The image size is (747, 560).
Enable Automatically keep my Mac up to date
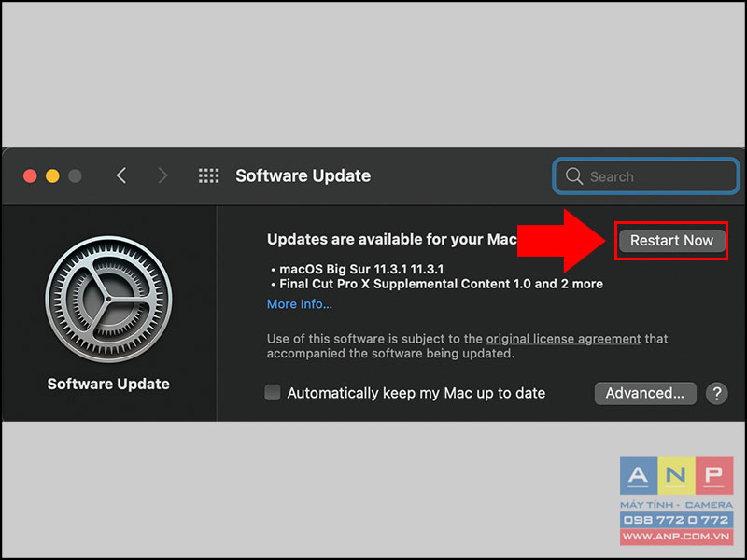point(273,393)
